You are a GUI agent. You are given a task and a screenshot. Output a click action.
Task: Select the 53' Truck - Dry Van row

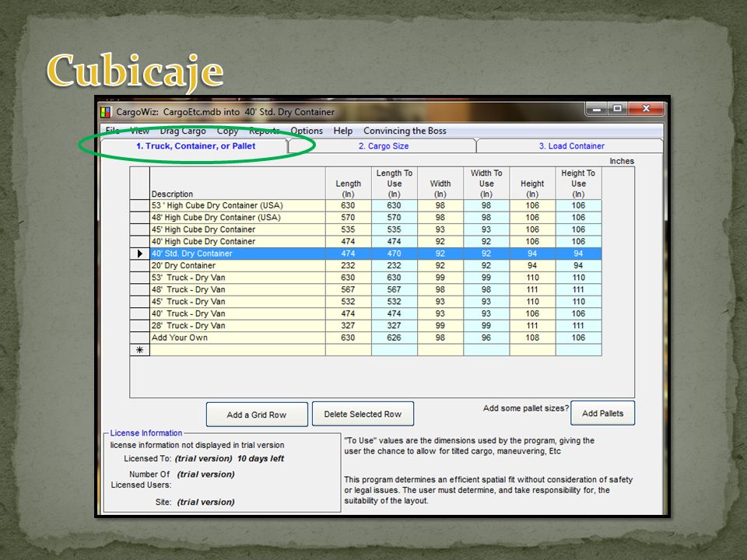(366, 278)
